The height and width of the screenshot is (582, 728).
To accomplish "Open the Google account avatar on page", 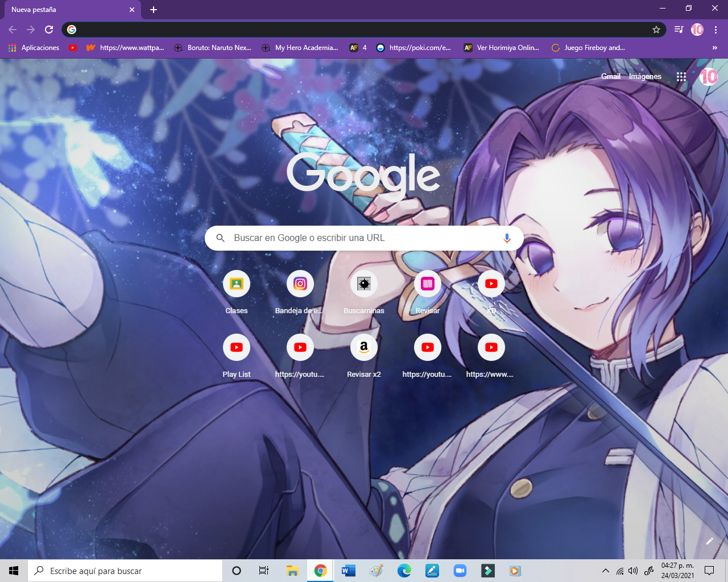I will 709,76.
